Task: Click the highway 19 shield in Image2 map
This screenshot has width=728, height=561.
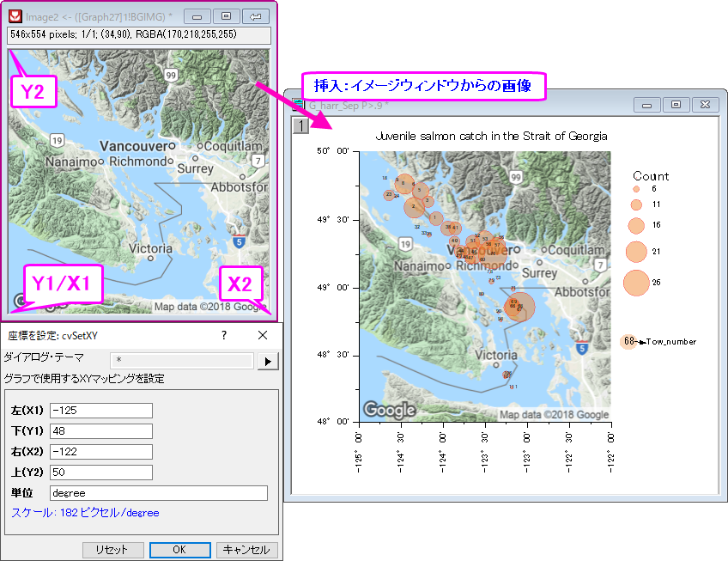Action: 57,140
